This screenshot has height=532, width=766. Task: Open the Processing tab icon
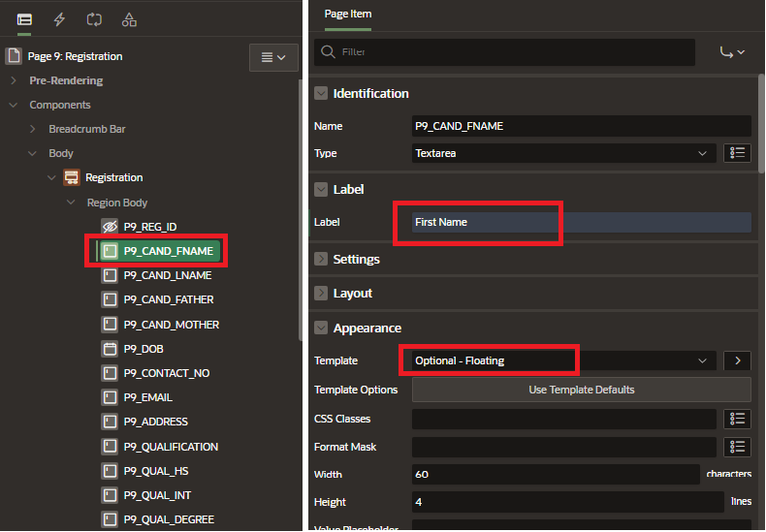(94, 19)
